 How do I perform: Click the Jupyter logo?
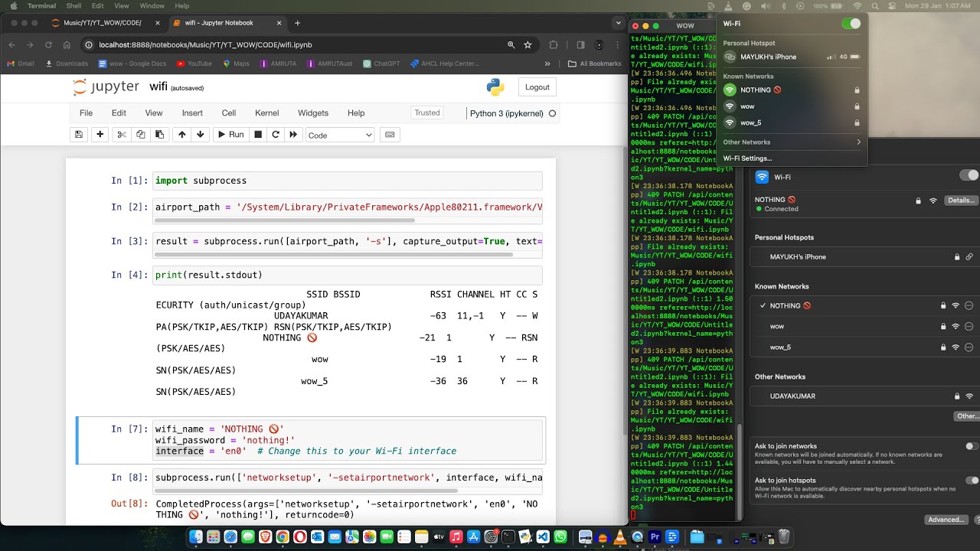pyautogui.click(x=106, y=87)
